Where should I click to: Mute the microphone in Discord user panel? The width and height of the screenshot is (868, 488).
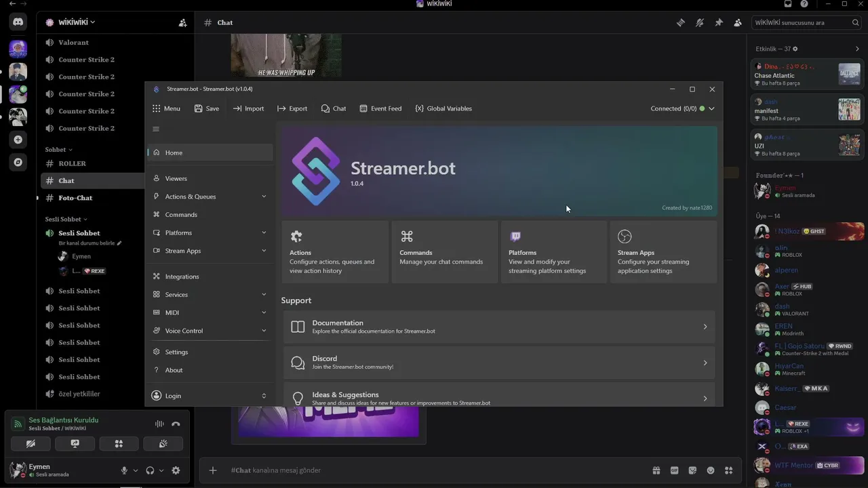[x=124, y=470]
